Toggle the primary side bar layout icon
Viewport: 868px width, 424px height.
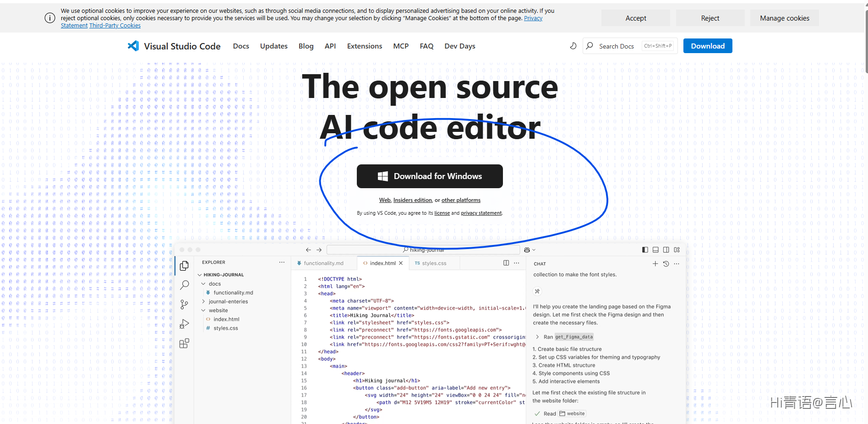tap(645, 250)
